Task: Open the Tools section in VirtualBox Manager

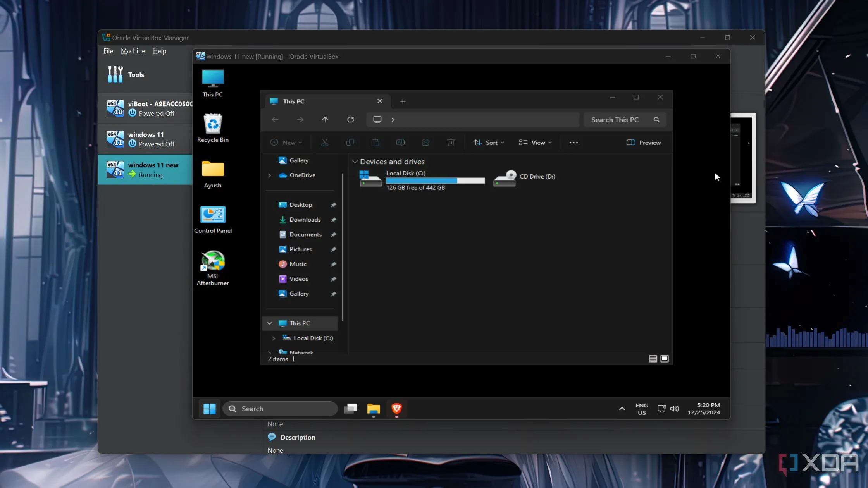Action: (145, 75)
